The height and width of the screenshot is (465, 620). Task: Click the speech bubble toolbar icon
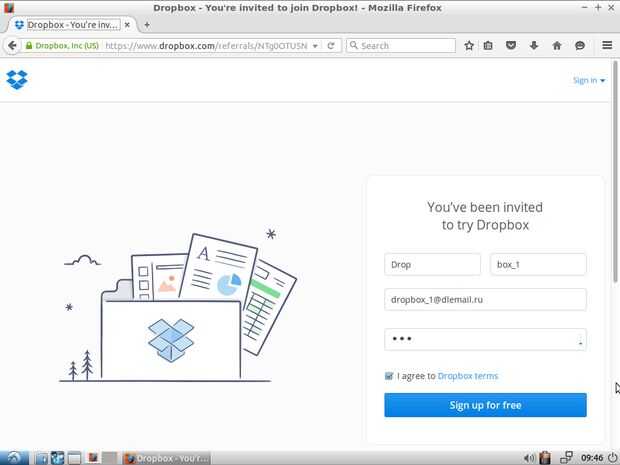click(580, 46)
